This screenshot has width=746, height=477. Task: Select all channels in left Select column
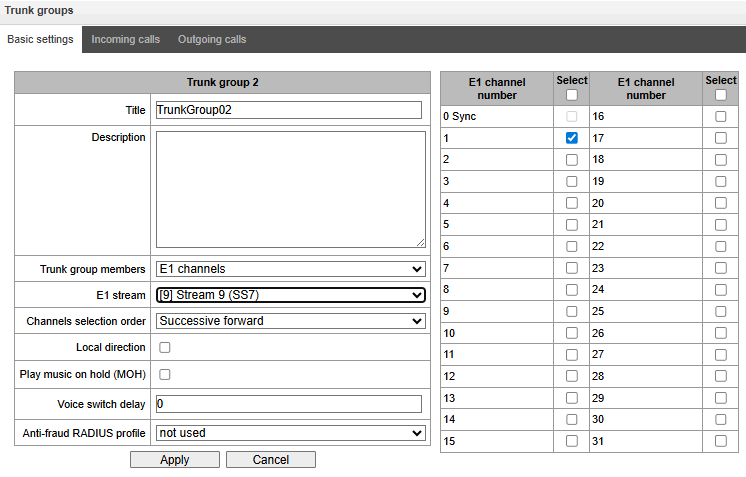[x=572, y=95]
